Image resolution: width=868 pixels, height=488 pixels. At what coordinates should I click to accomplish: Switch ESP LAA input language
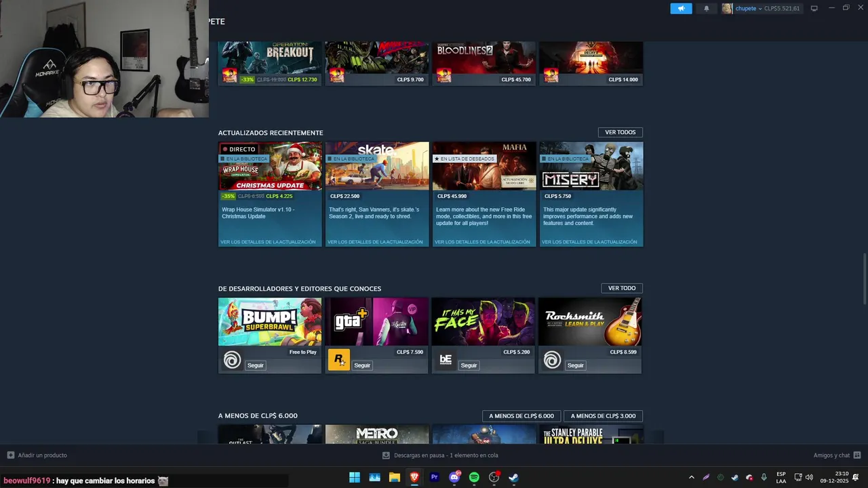pyautogui.click(x=781, y=477)
